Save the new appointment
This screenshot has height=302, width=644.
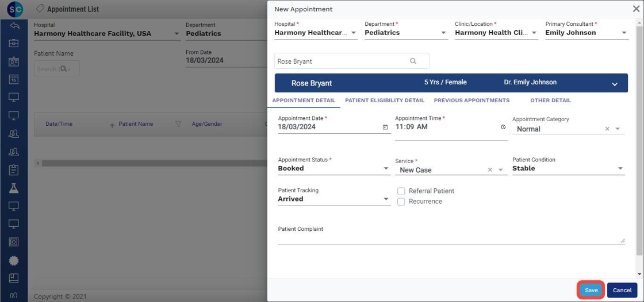pyautogui.click(x=591, y=290)
